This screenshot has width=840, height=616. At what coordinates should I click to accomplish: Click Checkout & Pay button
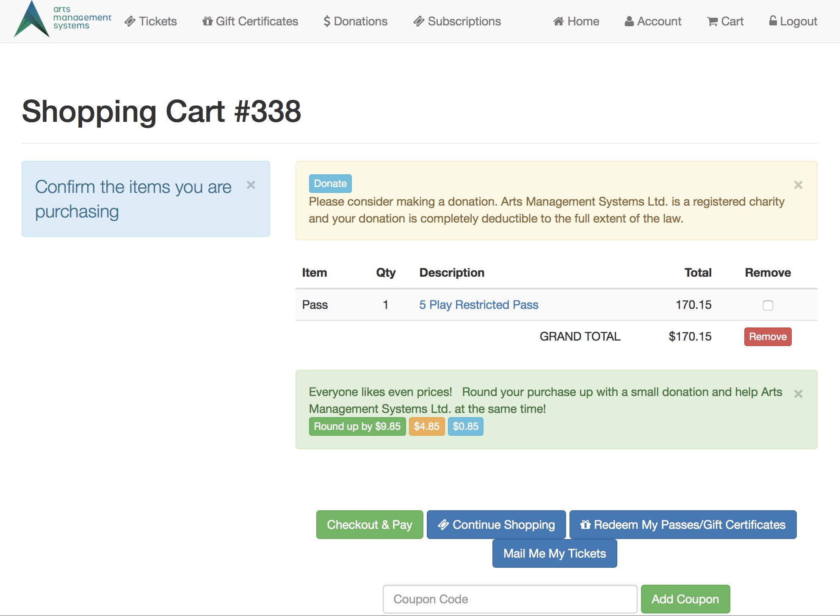click(x=369, y=524)
